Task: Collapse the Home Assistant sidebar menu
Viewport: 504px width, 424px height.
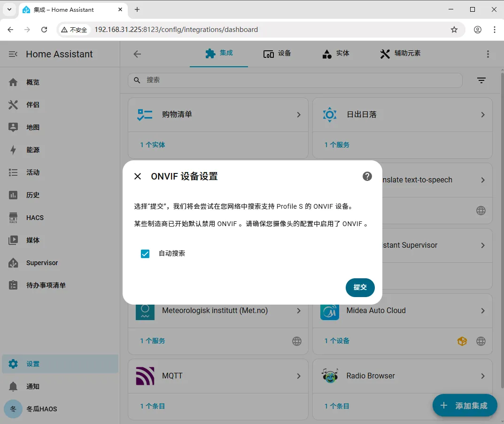Action: (x=13, y=54)
